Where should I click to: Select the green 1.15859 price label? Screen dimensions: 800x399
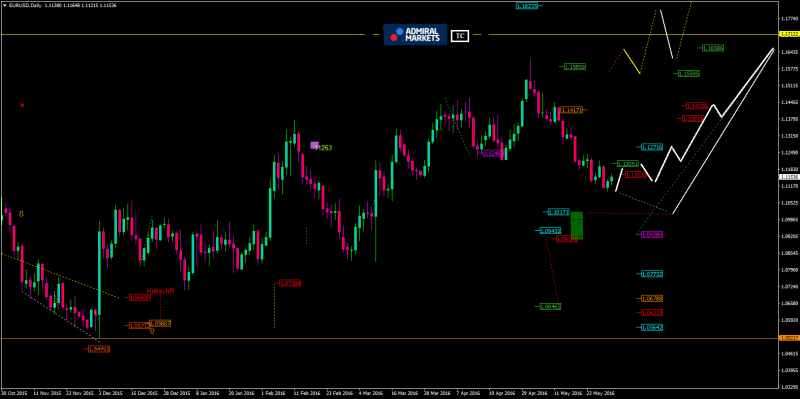[x=574, y=66]
